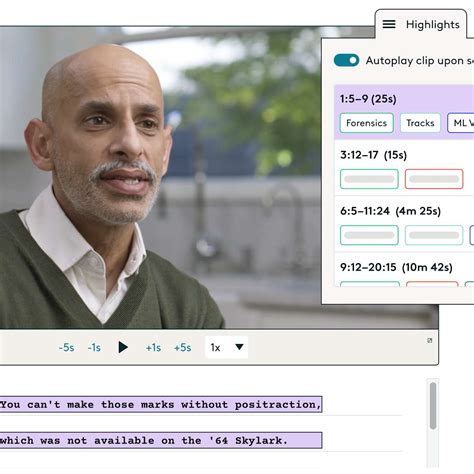Jump ahead five seconds with +5s
The height and width of the screenshot is (474, 474).
tap(182, 348)
